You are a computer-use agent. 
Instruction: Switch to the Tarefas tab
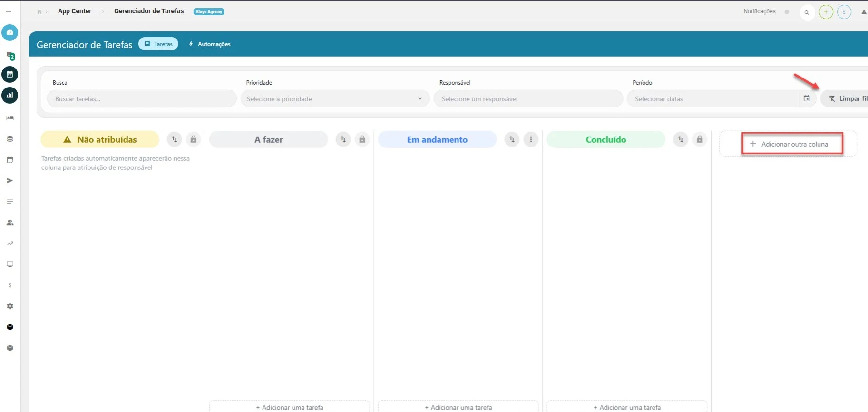point(158,44)
